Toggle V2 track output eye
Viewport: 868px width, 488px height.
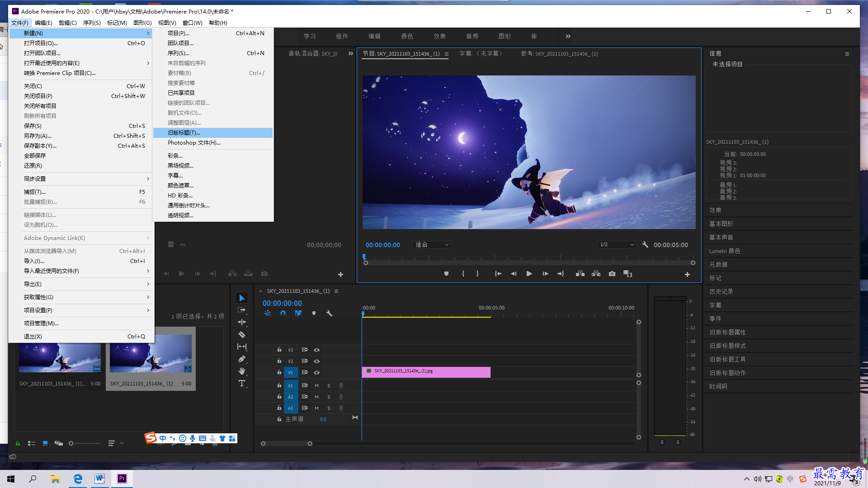click(x=317, y=361)
